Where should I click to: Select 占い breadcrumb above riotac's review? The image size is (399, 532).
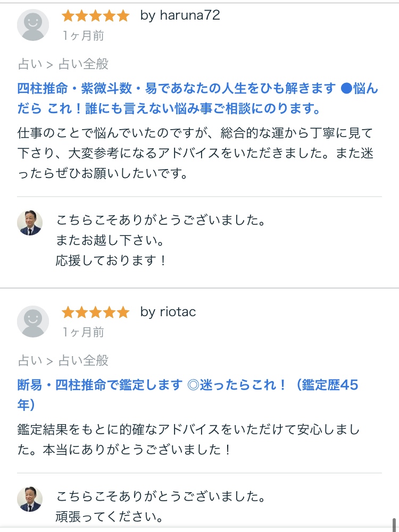(30, 361)
